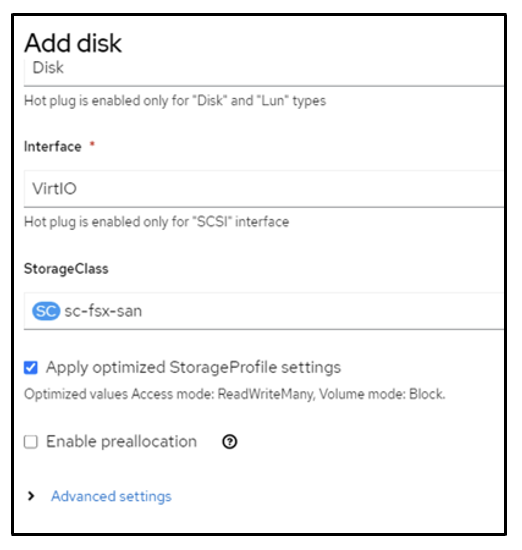The width and height of the screenshot is (522, 550).
Task: Click the Optimized values access mode description
Action: coord(234,394)
